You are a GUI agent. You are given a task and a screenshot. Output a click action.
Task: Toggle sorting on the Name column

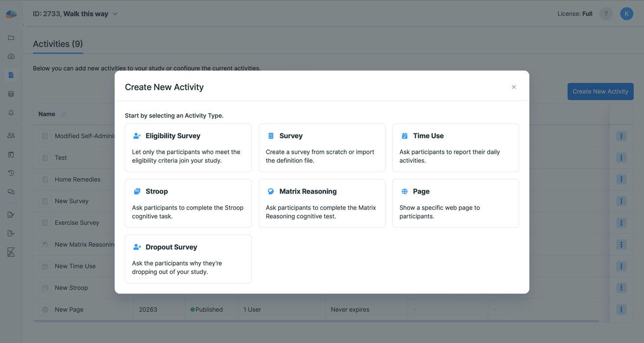click(x=64, y=114)
